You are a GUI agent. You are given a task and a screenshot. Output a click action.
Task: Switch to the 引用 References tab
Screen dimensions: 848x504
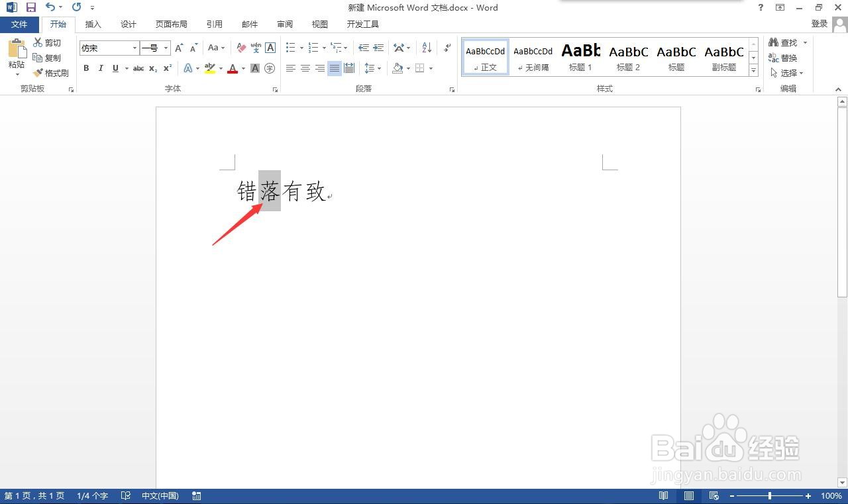(215, 24)
